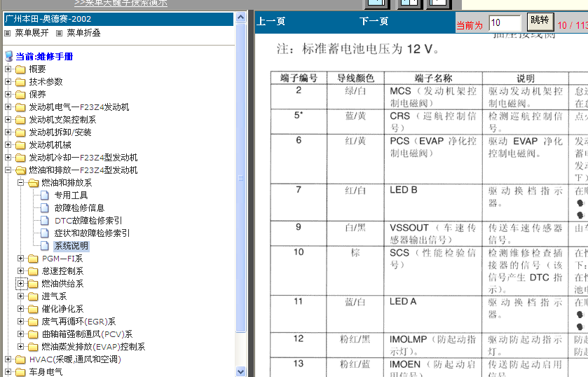This screenshot has width=588, height=377.
Task: Expand the 燃油蒸发排放(EVAP)控制系 node
Action: 20,347
